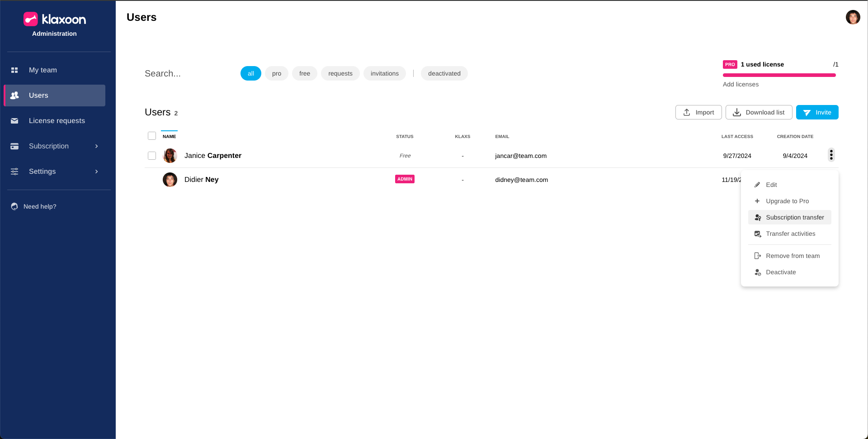
Task: Click Didier Ney's avatar picture
Action: 170,180
